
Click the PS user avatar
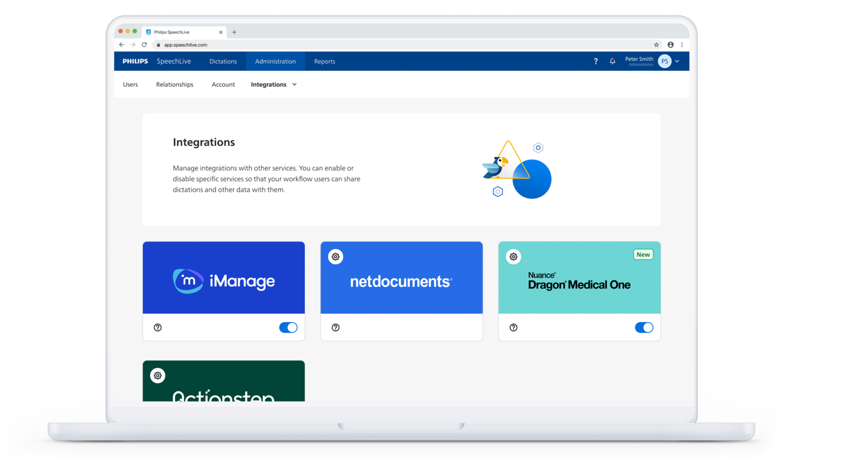coord(664,61)
